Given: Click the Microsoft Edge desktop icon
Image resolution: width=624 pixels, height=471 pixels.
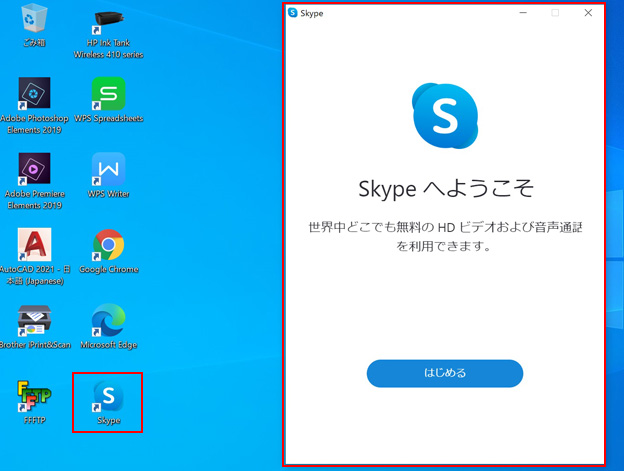Looking at the screenshot, I should click(108, 321).
